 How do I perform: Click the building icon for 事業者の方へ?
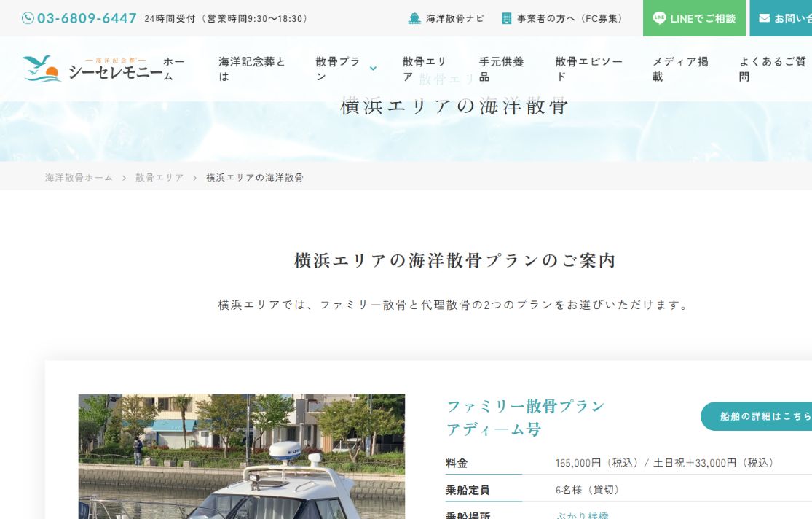point(506,19)
